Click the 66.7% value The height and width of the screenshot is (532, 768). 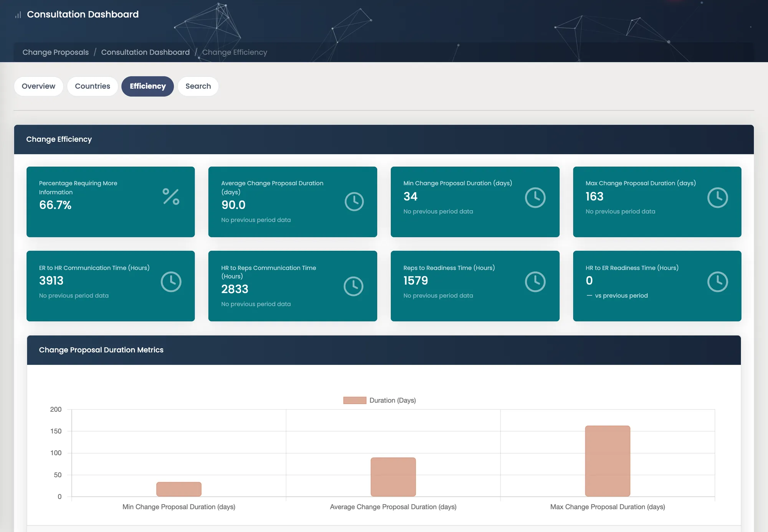tap(55, 205)
